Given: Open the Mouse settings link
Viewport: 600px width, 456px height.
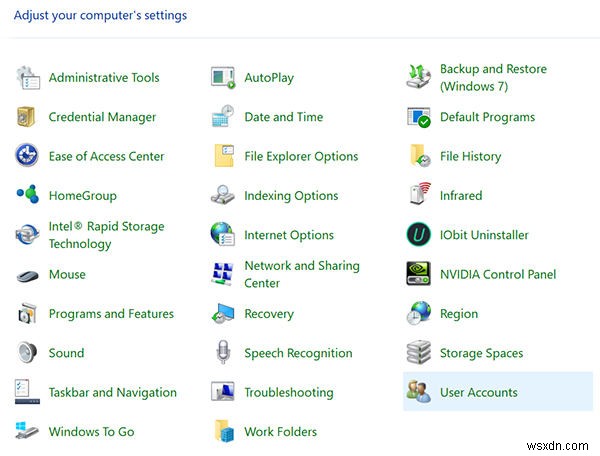Looking at the screenshot, I should point(67,274).
